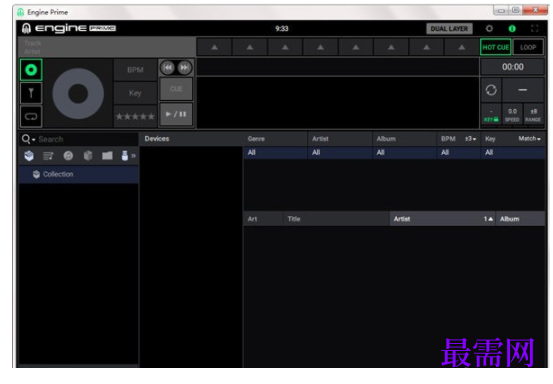Click the Genre filter column header
Screen dimensions: 553x384
tap(275, 139)
